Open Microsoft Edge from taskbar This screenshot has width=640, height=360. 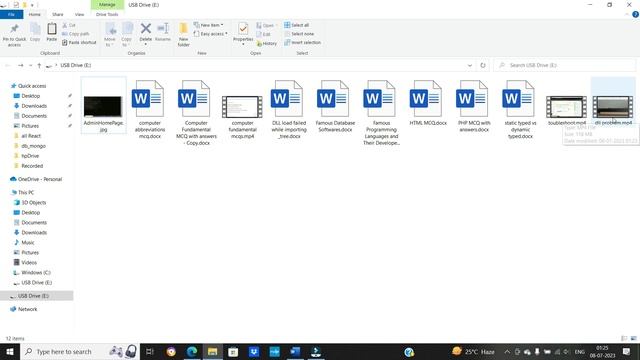coord(192,351)
